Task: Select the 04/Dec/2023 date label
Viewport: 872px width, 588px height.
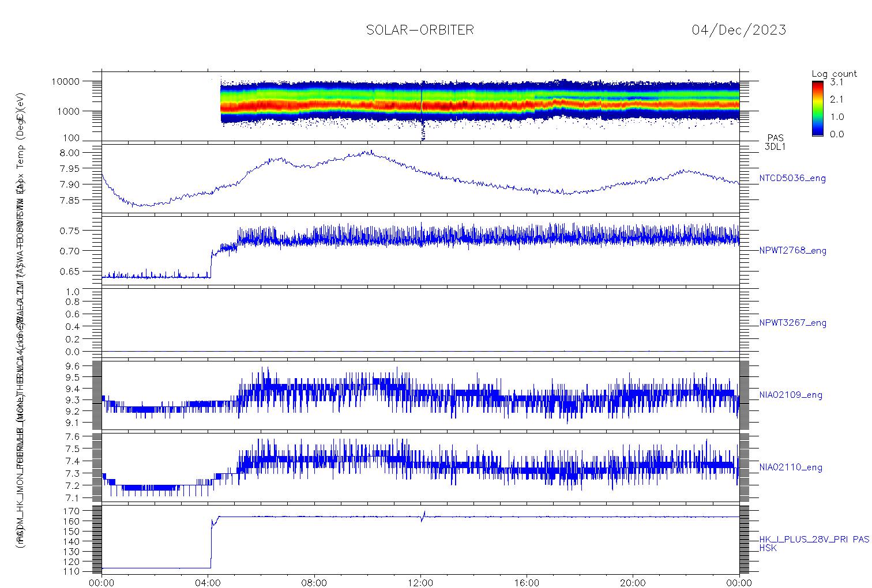Action: pyautogui.click(x=739, y=30)
